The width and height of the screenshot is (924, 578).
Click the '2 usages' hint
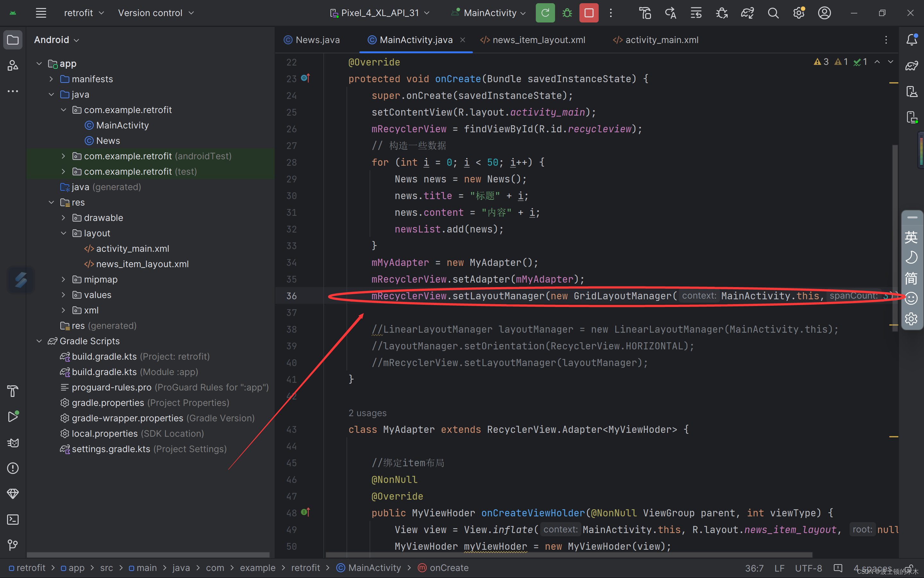[367, 413]
